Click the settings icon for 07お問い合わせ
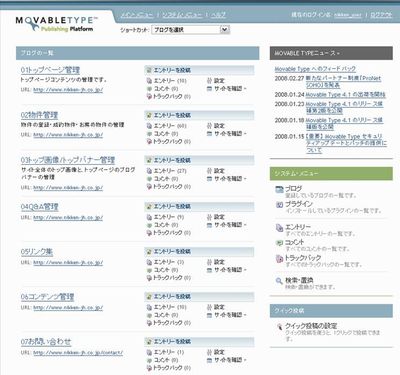Screen dimensions: 400x375 [x=209, y=352]
